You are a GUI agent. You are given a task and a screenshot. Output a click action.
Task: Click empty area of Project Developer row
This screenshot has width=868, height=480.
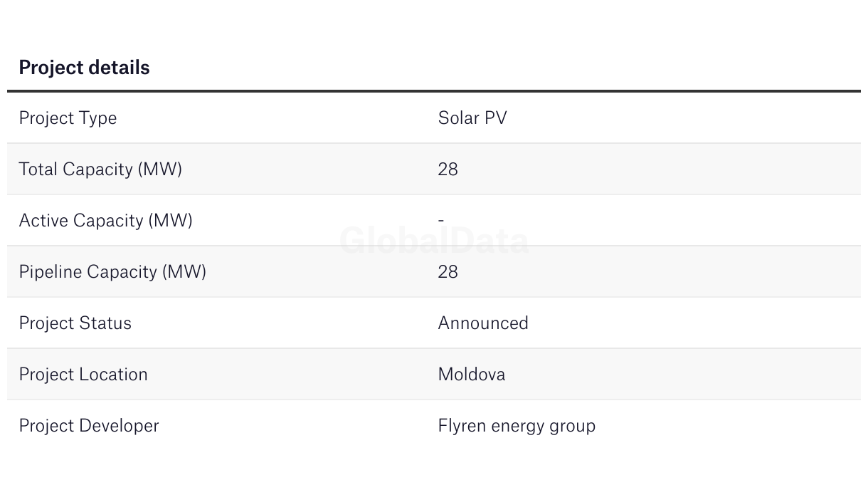click(x=711, y=426)
